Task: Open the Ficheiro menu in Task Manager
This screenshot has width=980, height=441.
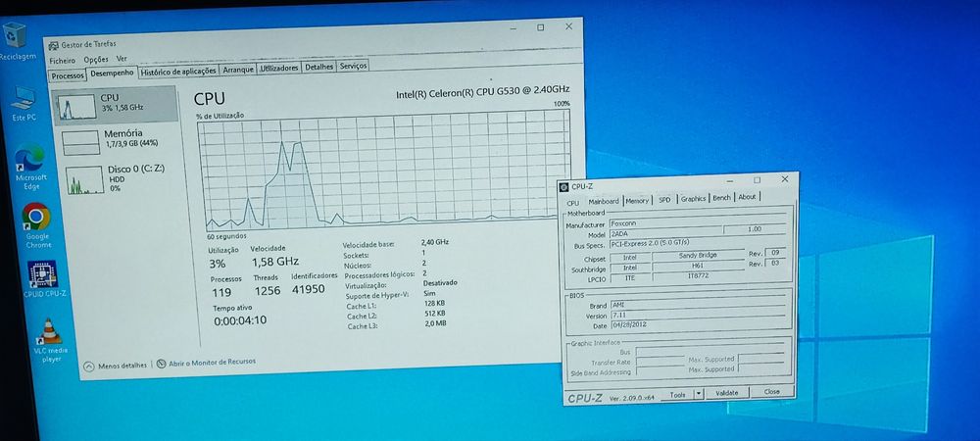Action: [x=63, y=61]
